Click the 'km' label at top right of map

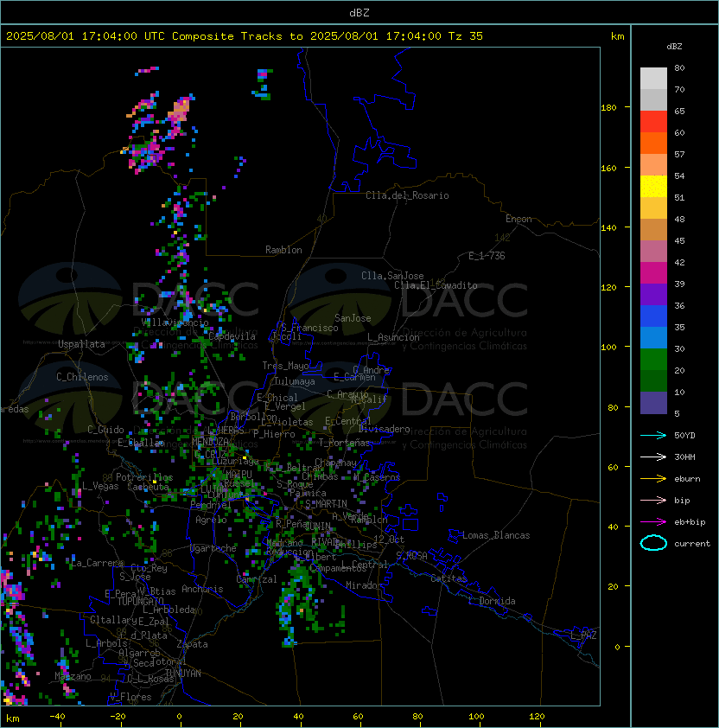tap(617, 36)
